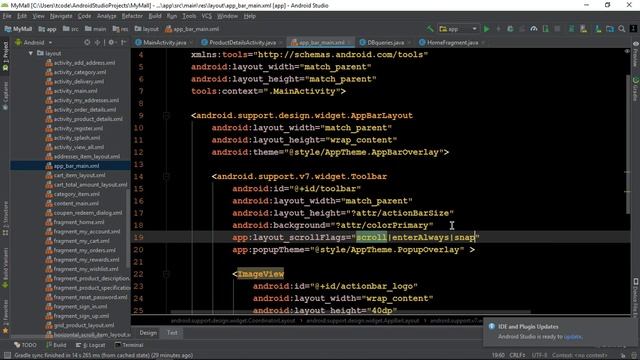Open cart_item_layout.xml in project tree

click(79, 176)
